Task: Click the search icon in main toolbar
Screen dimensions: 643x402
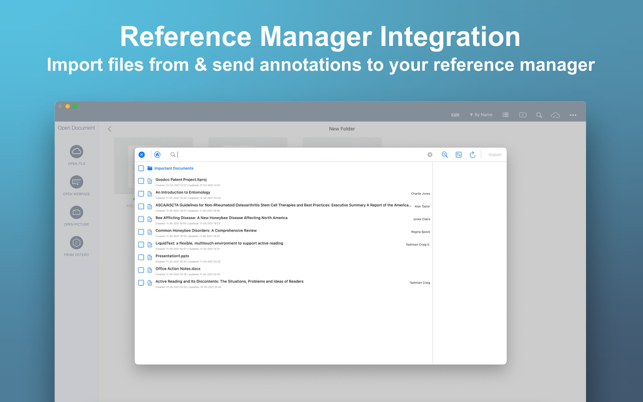Action: [x=539, y=115]
